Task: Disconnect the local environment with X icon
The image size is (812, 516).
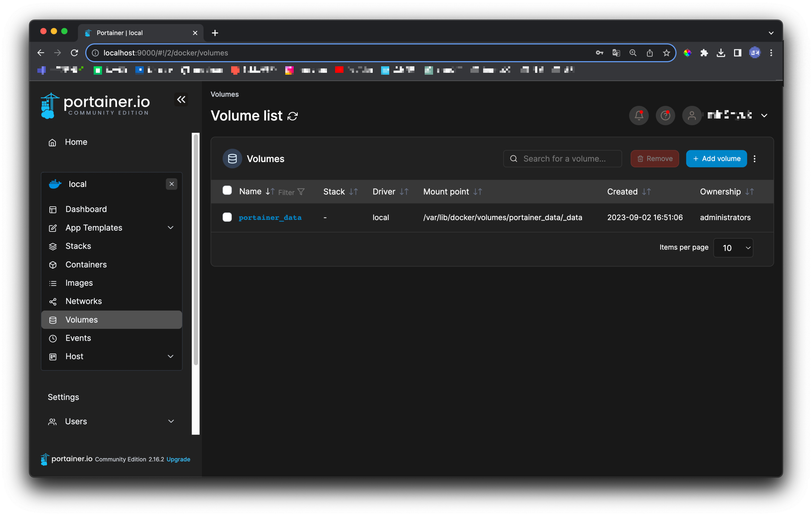Action: tap(171, 184)
